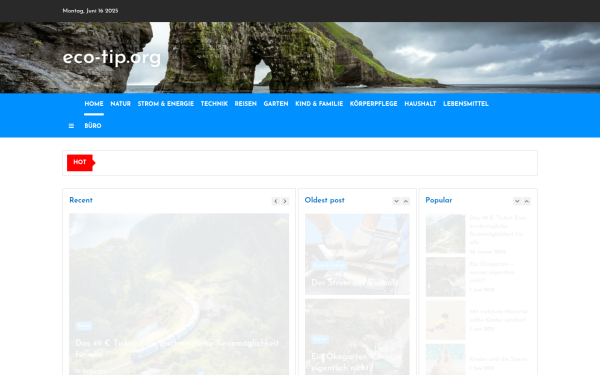This screenshot has height=375, width=600.
Task: Open article Das 49 € Ticket in Recent
Action: (177, 349)
